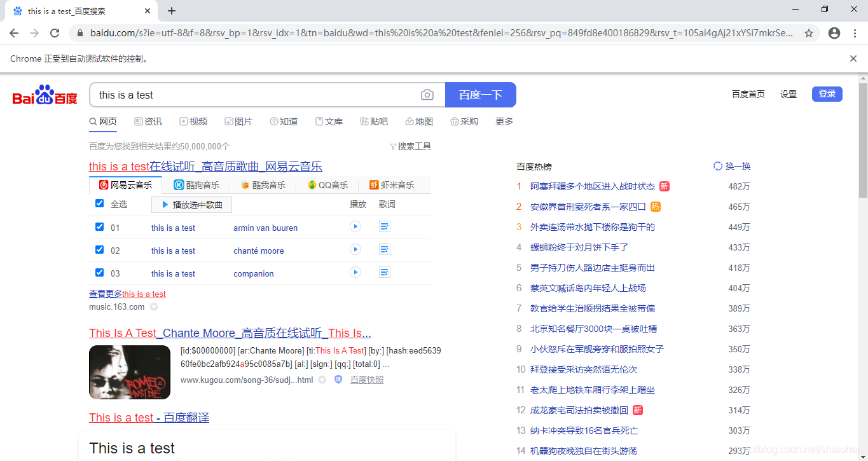Switch to the 视频 search tab

click(193, 121)
